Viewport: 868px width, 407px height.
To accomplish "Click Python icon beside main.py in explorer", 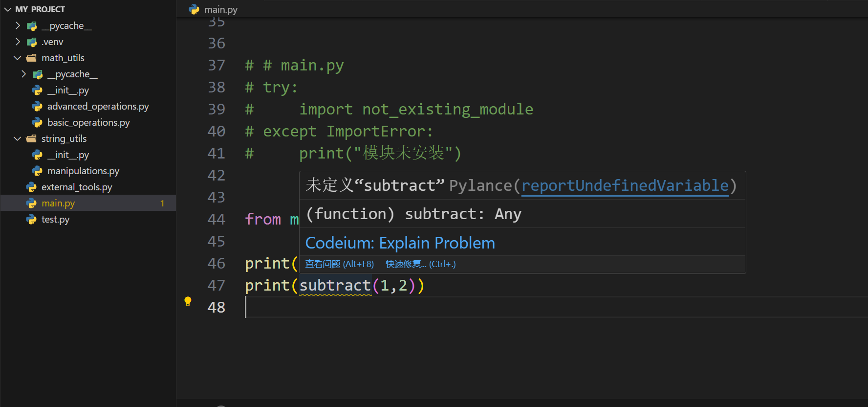I will [x=31, y=203].
